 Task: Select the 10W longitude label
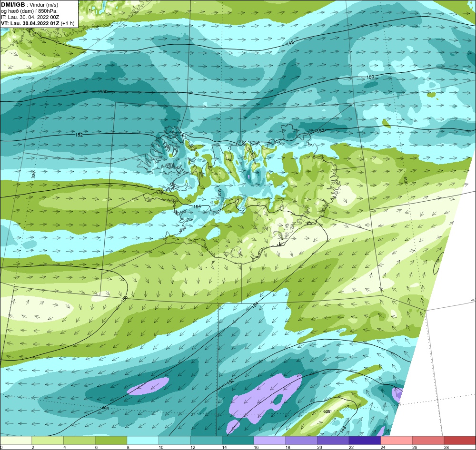pyautogui.click(x=405, y=180)
